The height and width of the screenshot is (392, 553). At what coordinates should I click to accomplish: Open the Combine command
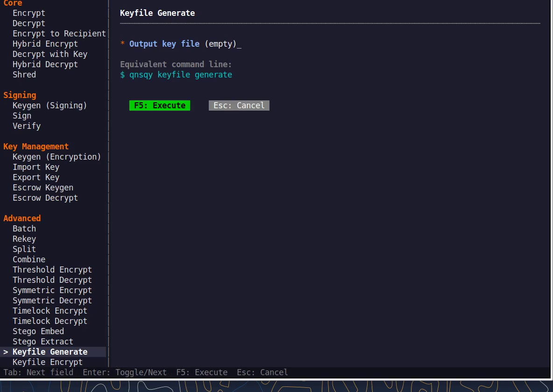(x=29, y=259)
